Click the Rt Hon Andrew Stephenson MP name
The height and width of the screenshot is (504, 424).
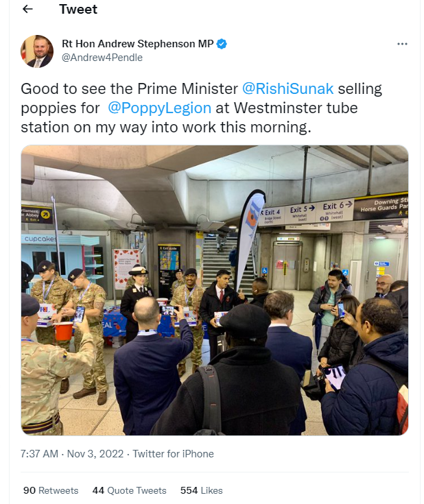[138, 44]
